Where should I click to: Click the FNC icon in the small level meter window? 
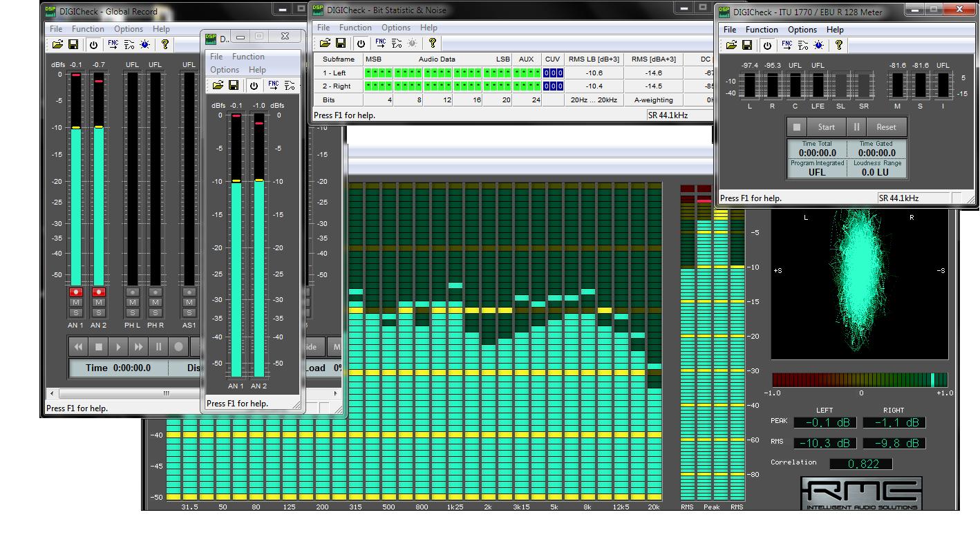pos(274,85)
